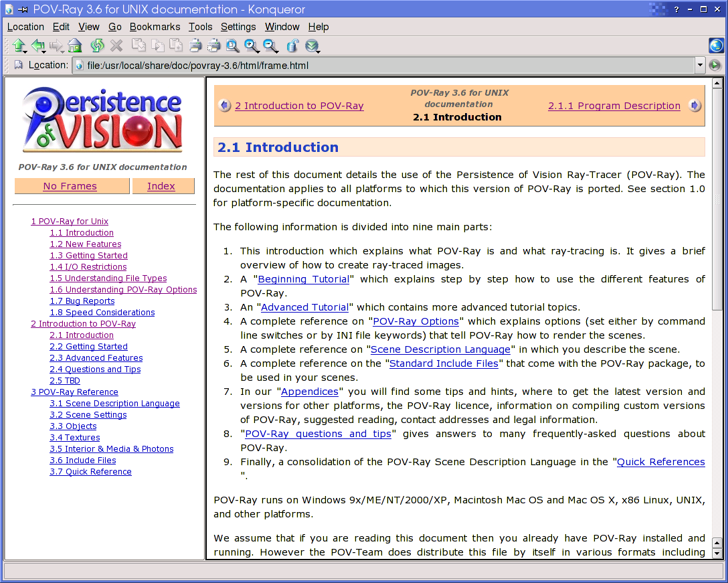
Task: Open '2.3 Advanced Features' sidebar link
Action: pos(96,358)
